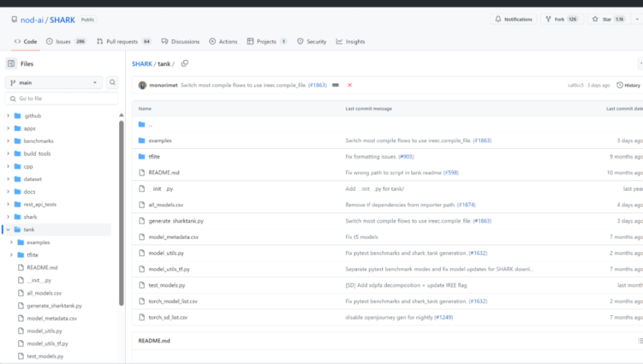Click the monorimet avatar image
643x364 pixels.
[x=143, y=85]
